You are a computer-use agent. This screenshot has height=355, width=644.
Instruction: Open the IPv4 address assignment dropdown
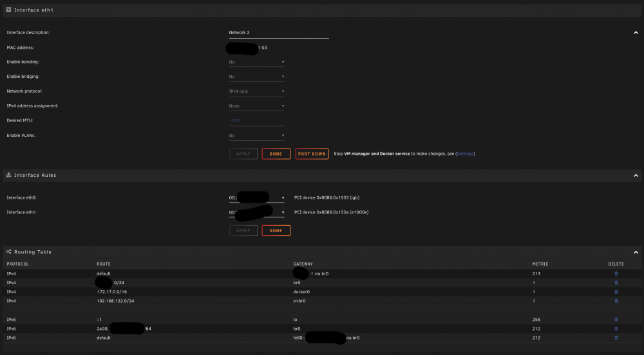[x=257, y=105]
